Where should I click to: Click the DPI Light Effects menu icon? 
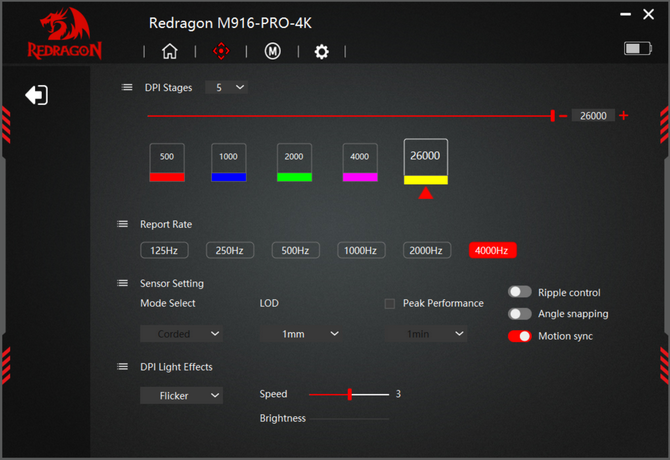coord(123,366)
